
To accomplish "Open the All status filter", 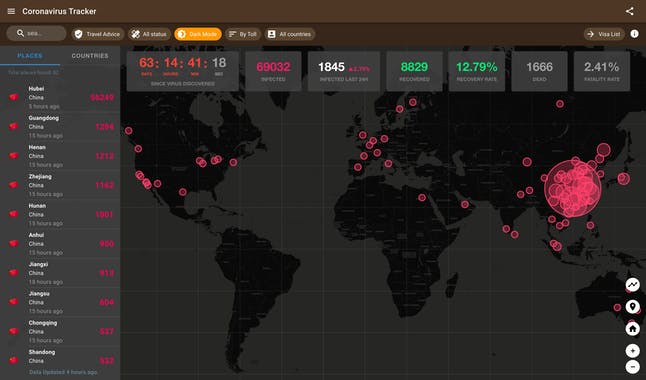I will (149, 34).
